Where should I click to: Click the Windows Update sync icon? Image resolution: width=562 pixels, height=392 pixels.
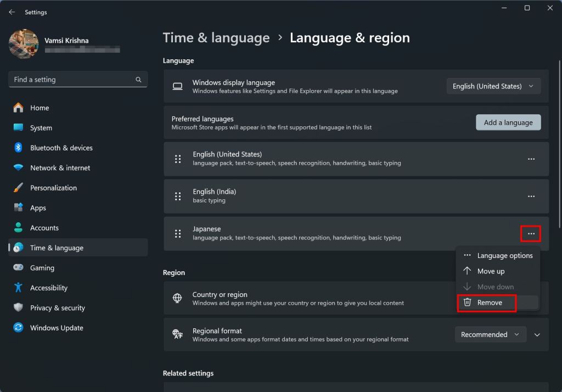[18, 327]
